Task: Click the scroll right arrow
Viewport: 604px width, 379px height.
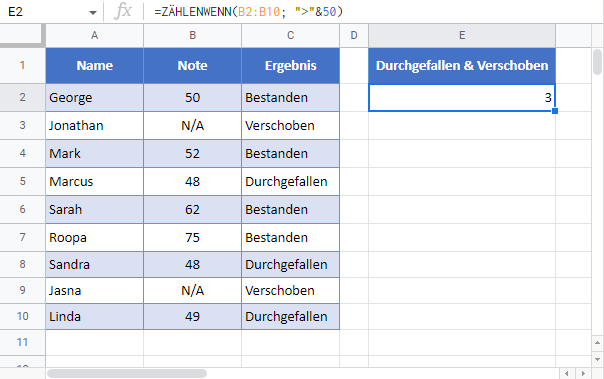Action: point(583,373)
